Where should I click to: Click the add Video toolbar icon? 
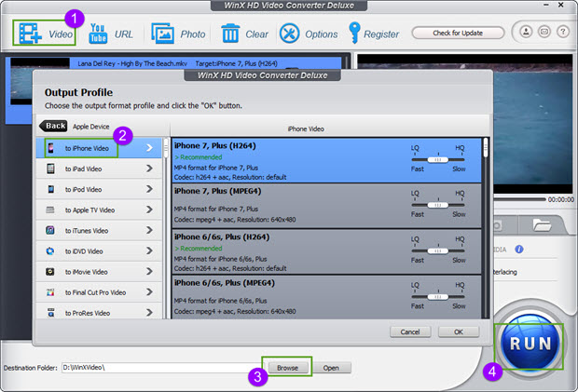click(30, 34)
